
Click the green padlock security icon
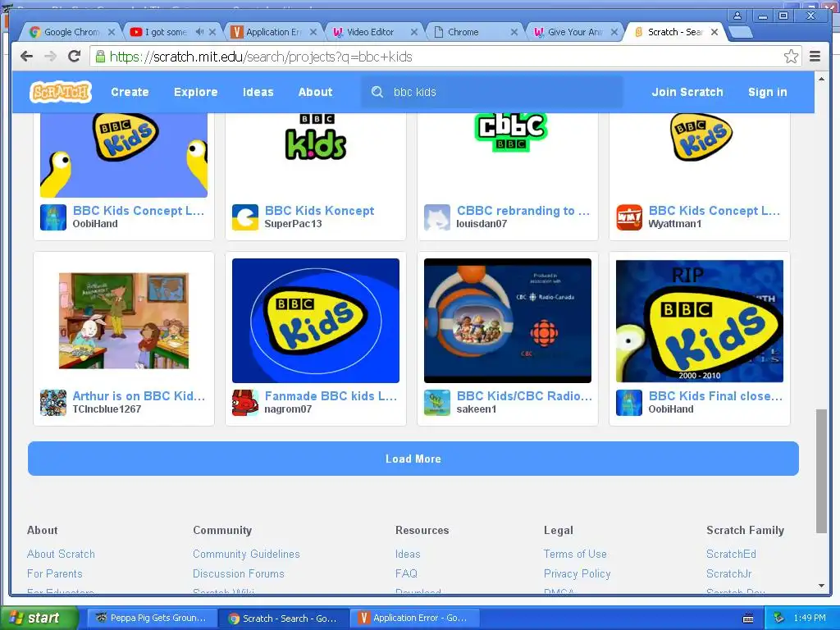(x=100, y=57)
